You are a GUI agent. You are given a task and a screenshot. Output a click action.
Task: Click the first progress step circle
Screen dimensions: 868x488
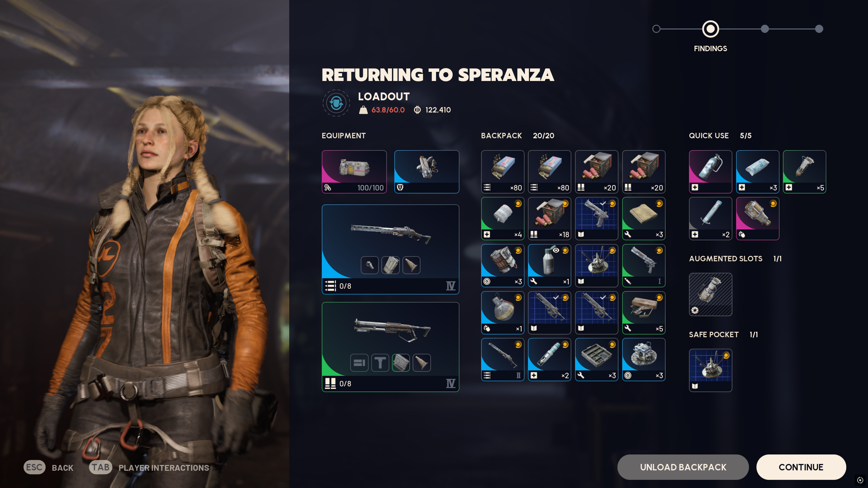[x=656, y=29]
